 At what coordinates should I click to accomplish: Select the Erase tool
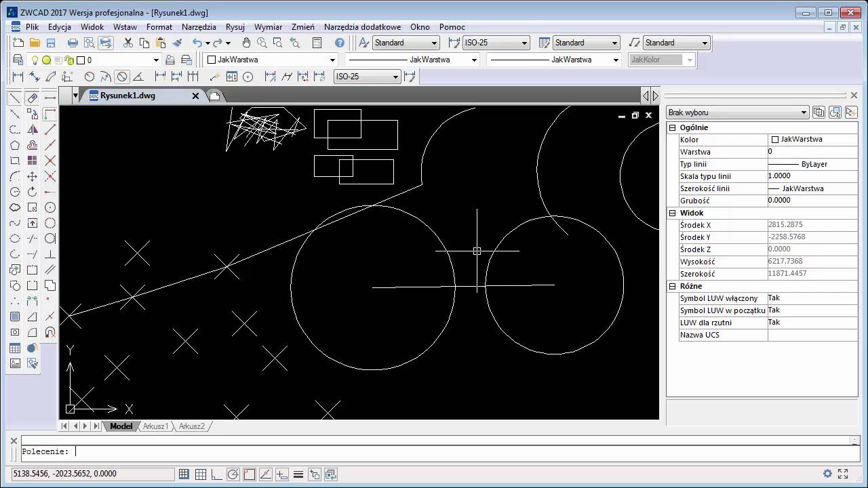pyautogui.click(x=33, y=98)
